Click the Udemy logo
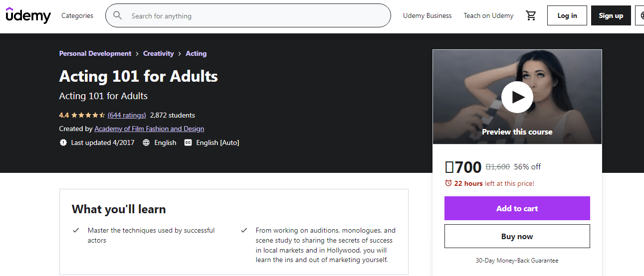Image resolution: width=644 pixels, height=276 pixels. tap(28, 15)
